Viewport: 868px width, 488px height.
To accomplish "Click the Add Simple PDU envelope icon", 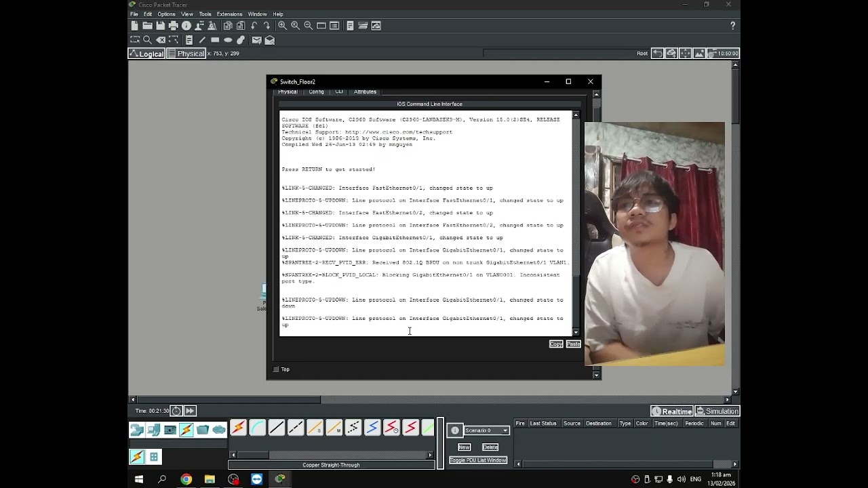I will (256, 40).
